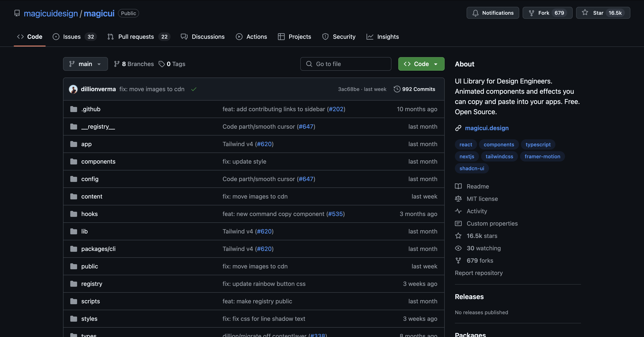Click the Star count 16.5k

pos(615,13)
